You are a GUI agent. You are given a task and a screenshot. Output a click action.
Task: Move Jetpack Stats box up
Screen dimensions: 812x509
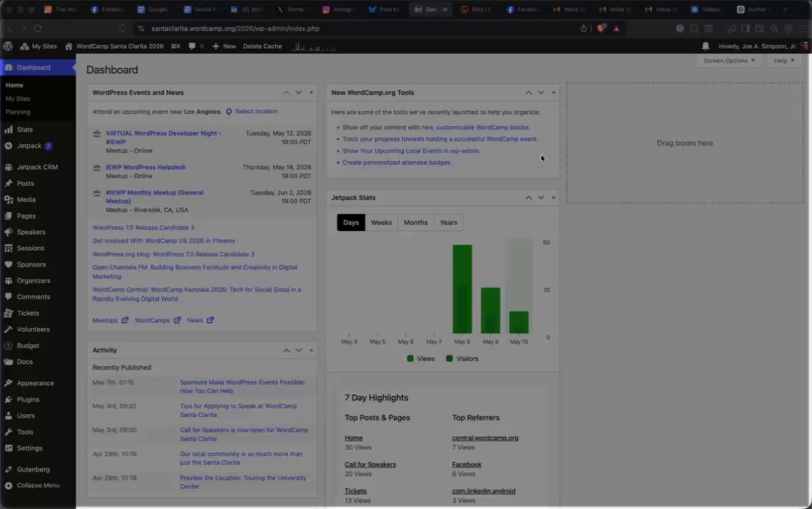pyautogui.click(x=528, y=198)
